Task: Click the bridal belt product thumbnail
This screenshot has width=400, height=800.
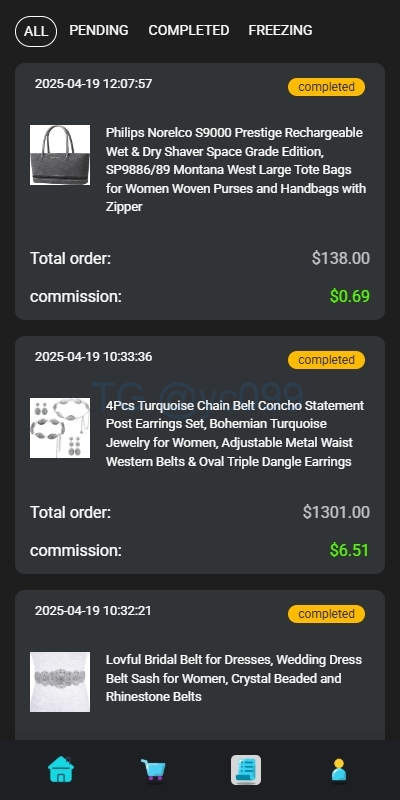Action: tap(60, 682)
